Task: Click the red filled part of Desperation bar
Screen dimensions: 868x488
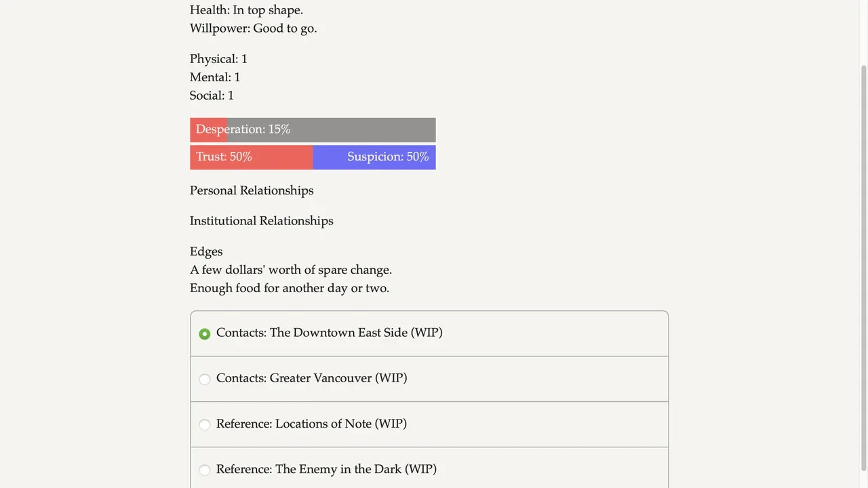Action: tap(208, 130)
